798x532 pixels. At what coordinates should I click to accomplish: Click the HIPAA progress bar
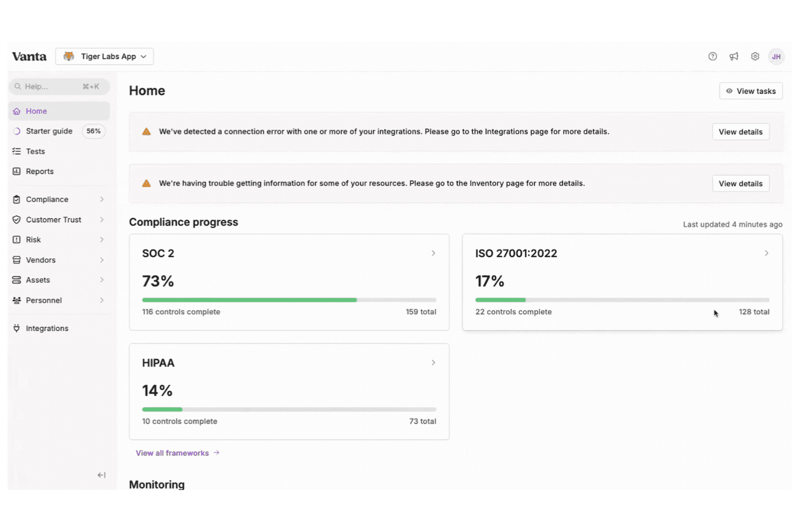point(289,410)
